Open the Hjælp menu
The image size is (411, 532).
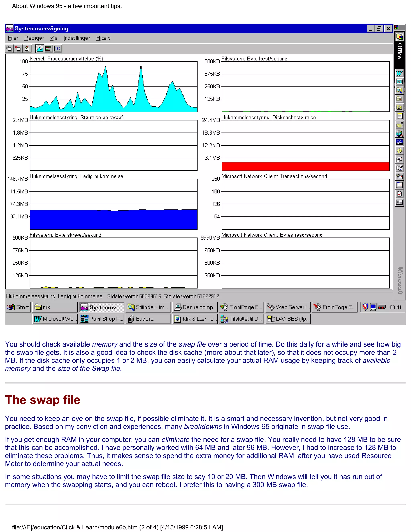click(103, 38)
